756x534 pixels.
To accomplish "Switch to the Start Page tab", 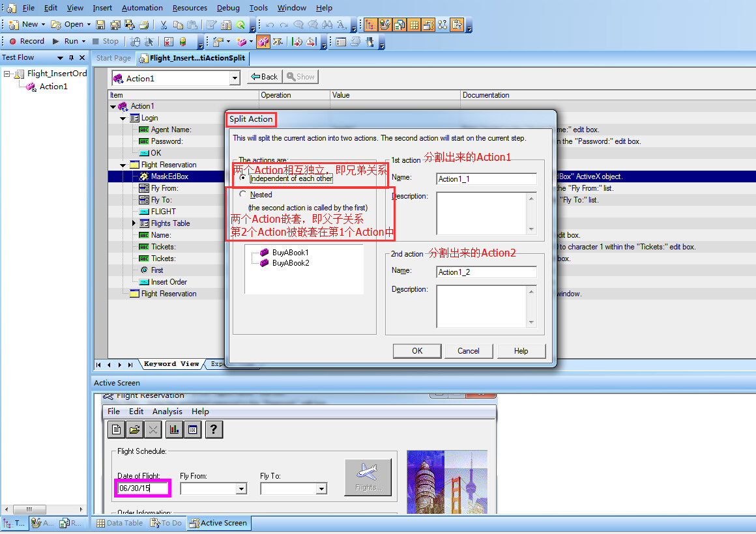I will [113, 58].
